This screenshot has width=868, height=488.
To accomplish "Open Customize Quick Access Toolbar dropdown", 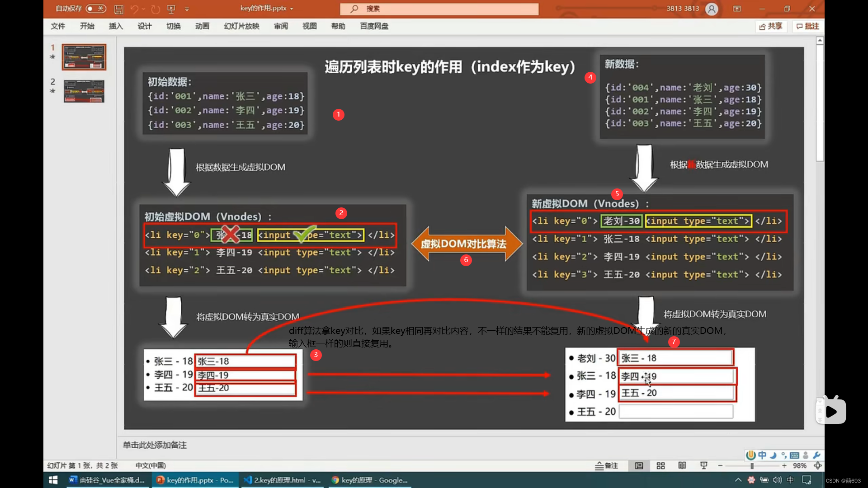I will 187,9.
